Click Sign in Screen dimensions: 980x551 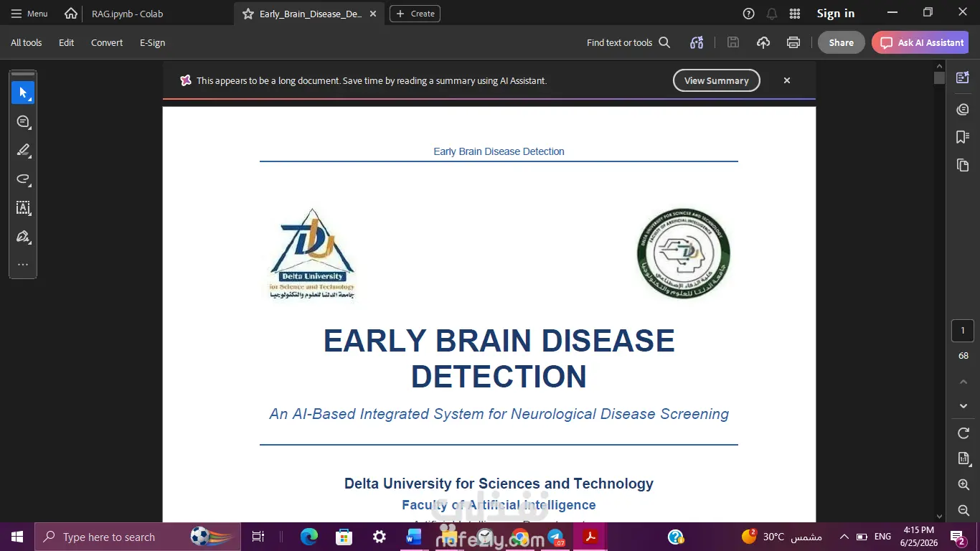pyautogui.click(x=836, y=14)
